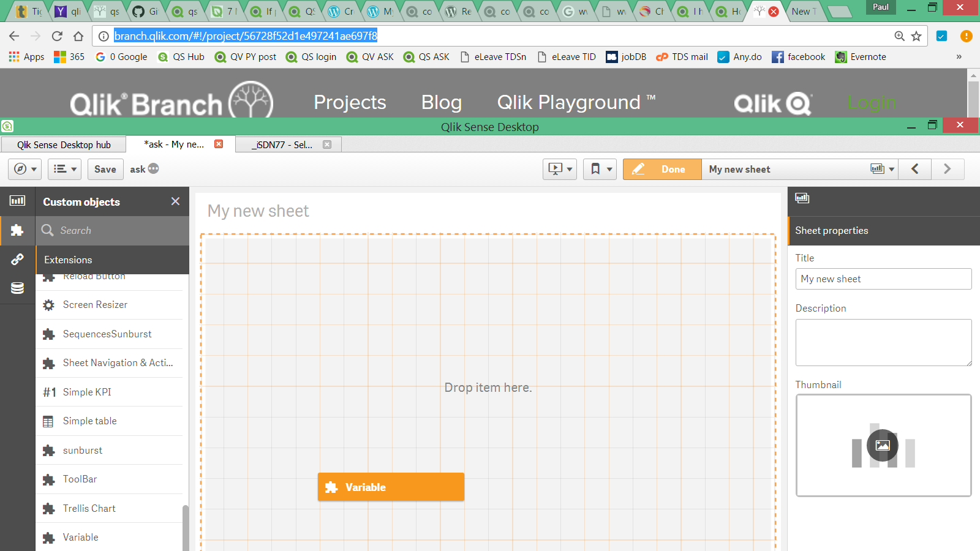Bookmark this page with the star icon

pyautogui.click(x=916, y=36)
